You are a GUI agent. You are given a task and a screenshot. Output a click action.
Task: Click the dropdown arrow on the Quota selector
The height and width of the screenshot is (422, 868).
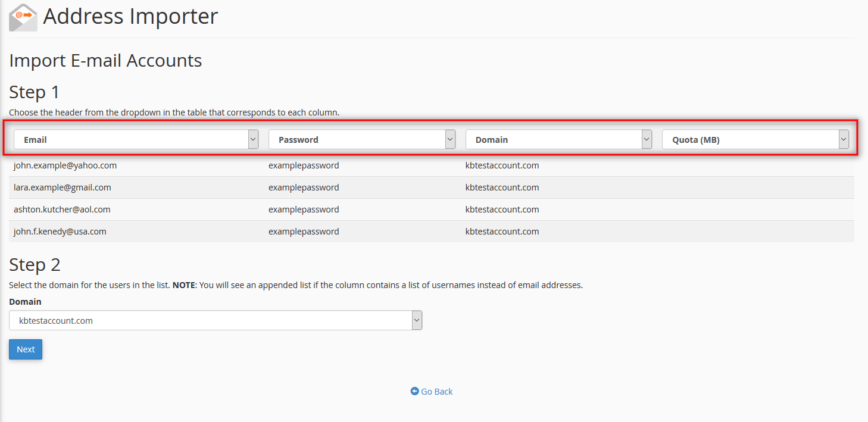coord(844,139)
